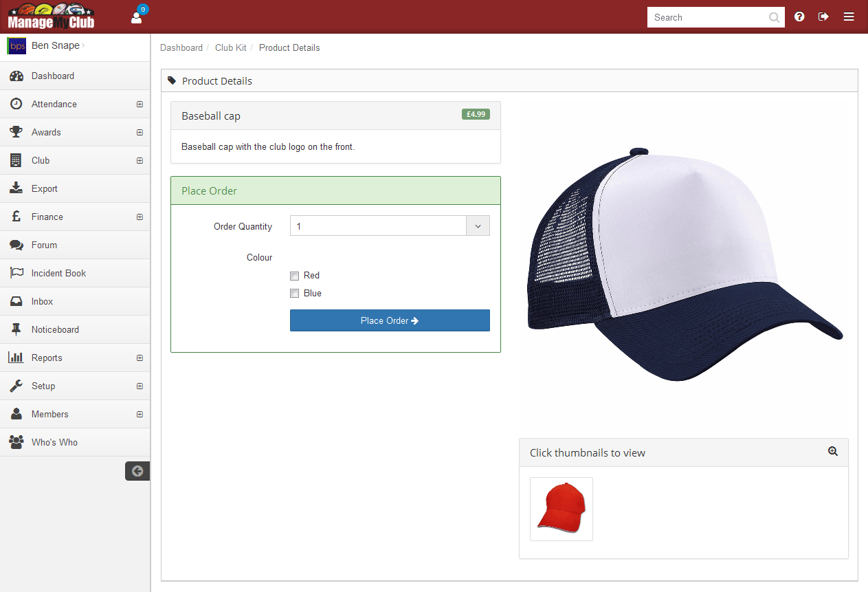Expand the Finance submenu plus
Image resolution: width=868 pixels, height=592 pixels.
click(140, 217)
